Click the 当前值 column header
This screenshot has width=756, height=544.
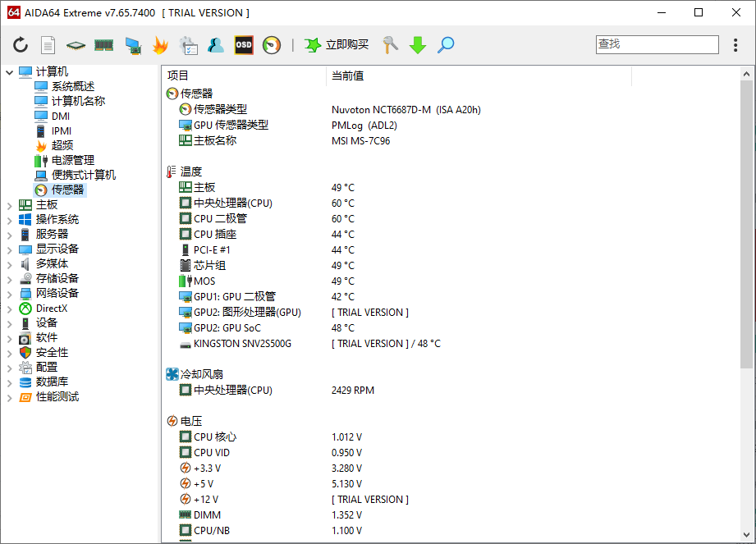pos(348,75)
